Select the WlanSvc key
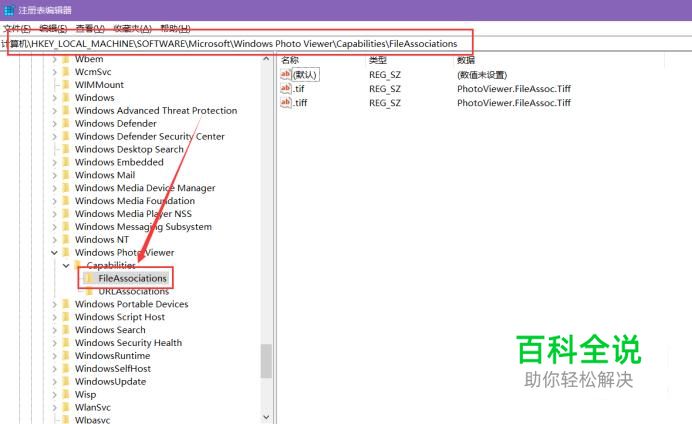 [93, 407]
